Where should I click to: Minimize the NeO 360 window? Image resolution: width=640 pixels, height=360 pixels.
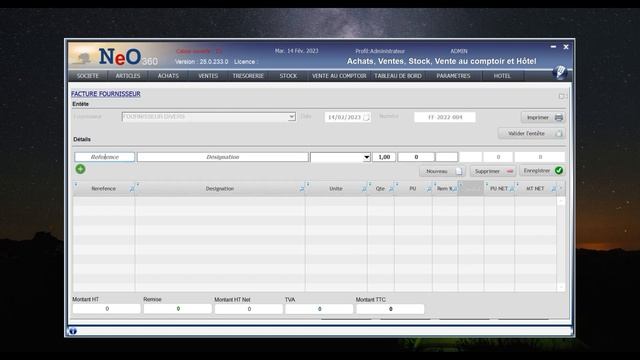[x=553, y=47]
